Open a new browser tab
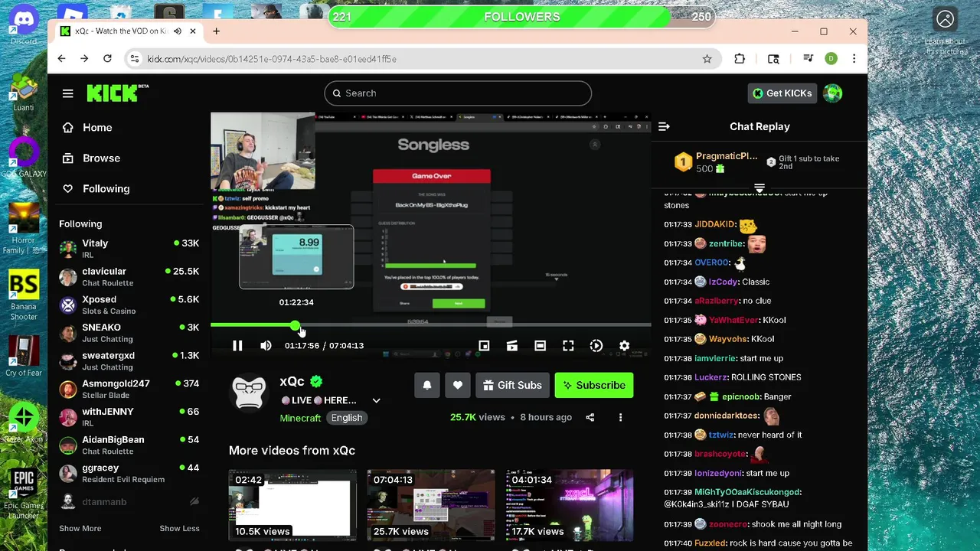Screen dimensions: 980x551 tap(216, 31)
